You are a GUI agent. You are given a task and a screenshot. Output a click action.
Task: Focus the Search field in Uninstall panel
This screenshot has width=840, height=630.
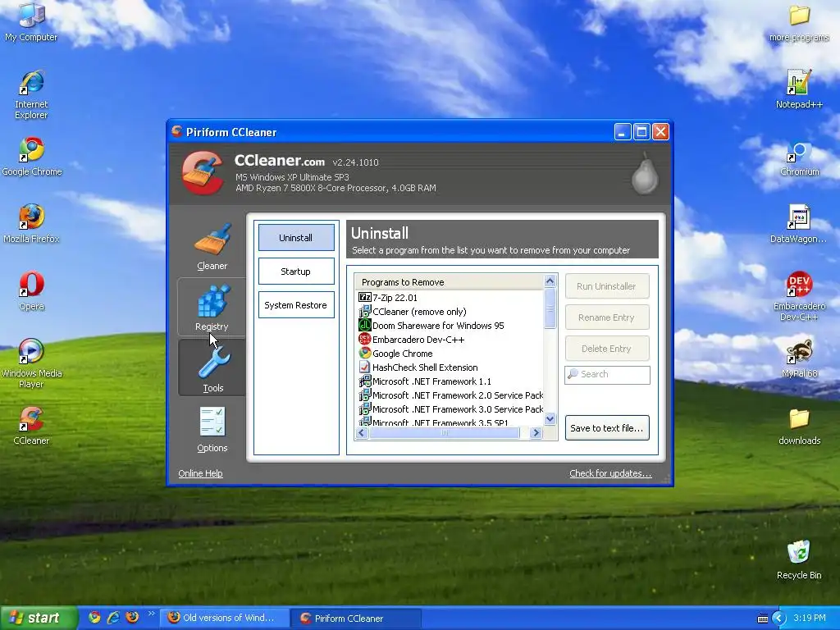pyautogui.click(x=608, y=374)
